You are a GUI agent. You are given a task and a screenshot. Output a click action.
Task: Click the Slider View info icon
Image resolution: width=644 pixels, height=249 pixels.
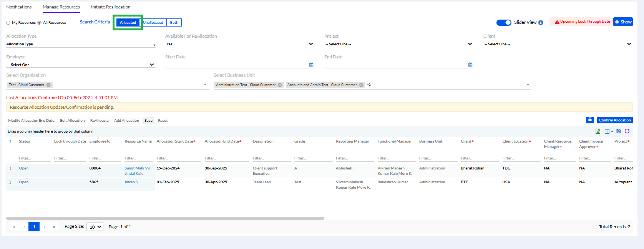[x=541, y=22]
